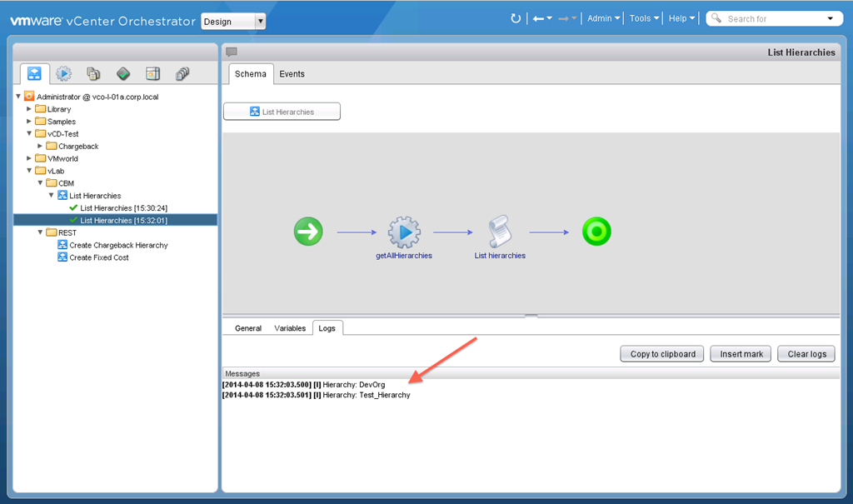Image resolution: width=853 pixels, height=504 pixels.
Task: Click the schema/log pane splitter handle
Action: tap(531, 315)
